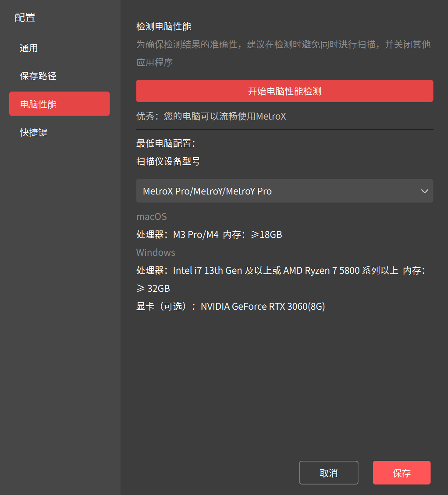Click the 检测电脑性能 heading
The image size is (448, 495).
(x=164, y=27)
